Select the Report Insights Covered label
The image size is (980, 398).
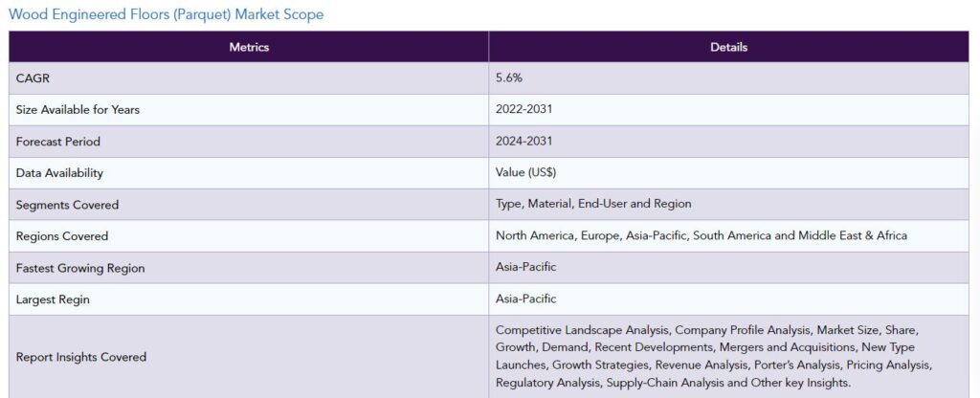coord(81,357)
